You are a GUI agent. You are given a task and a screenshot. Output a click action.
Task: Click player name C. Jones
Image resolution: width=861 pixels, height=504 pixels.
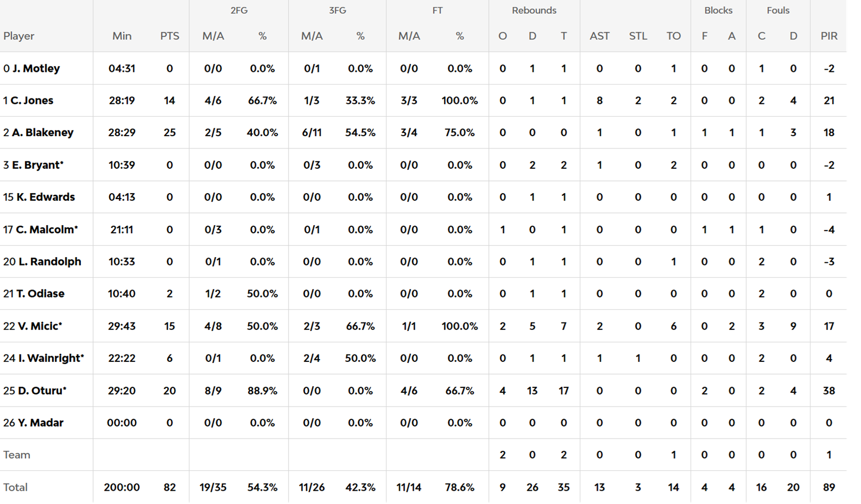pyautogui.click(x=31, y=101)
